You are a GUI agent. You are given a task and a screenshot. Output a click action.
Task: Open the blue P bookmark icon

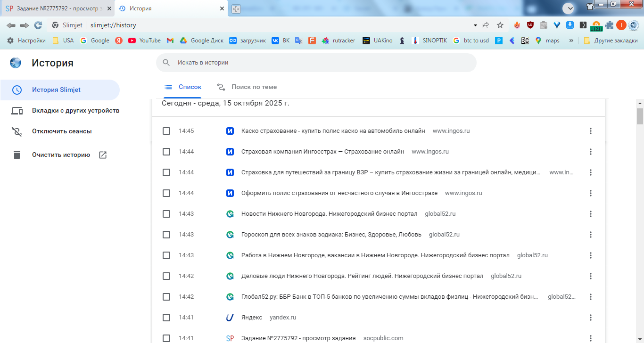(499, 41)
